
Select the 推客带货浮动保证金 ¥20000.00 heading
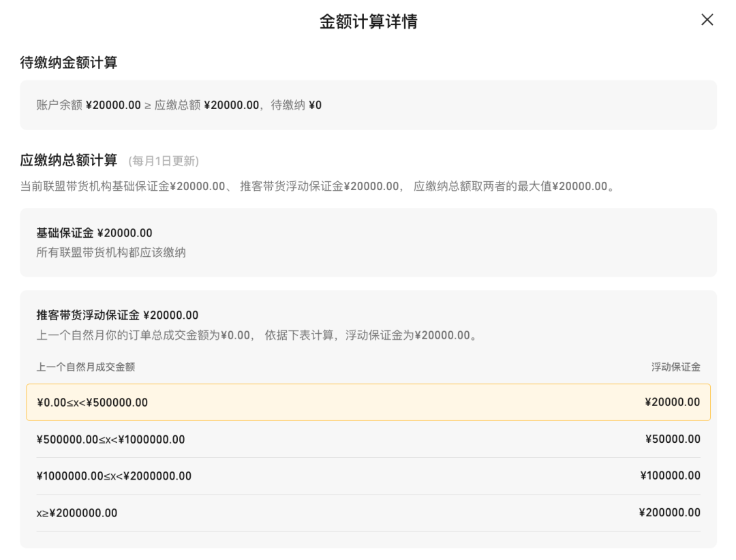(117, 315)
